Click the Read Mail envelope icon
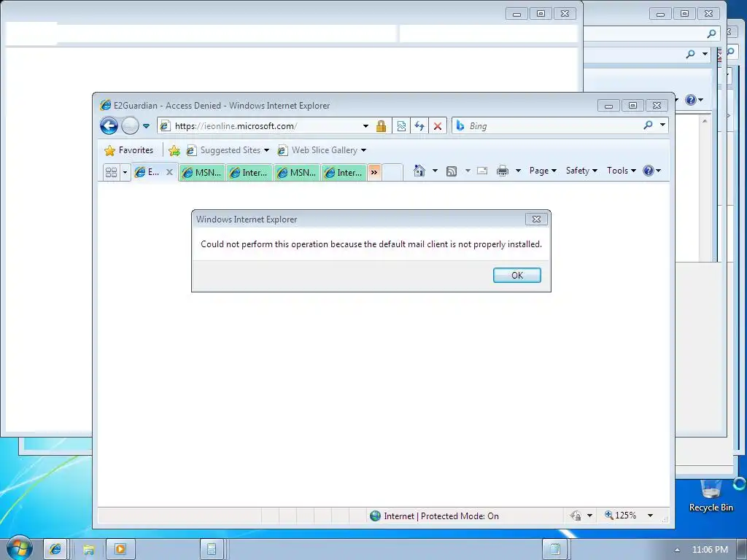 tap(482, 171)
